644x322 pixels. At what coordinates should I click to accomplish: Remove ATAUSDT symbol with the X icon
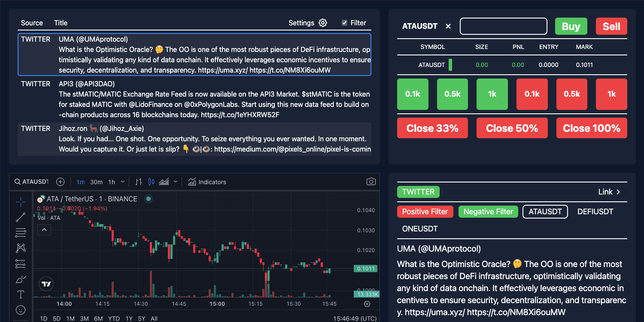pyautogui.click(x=448, y=26)
